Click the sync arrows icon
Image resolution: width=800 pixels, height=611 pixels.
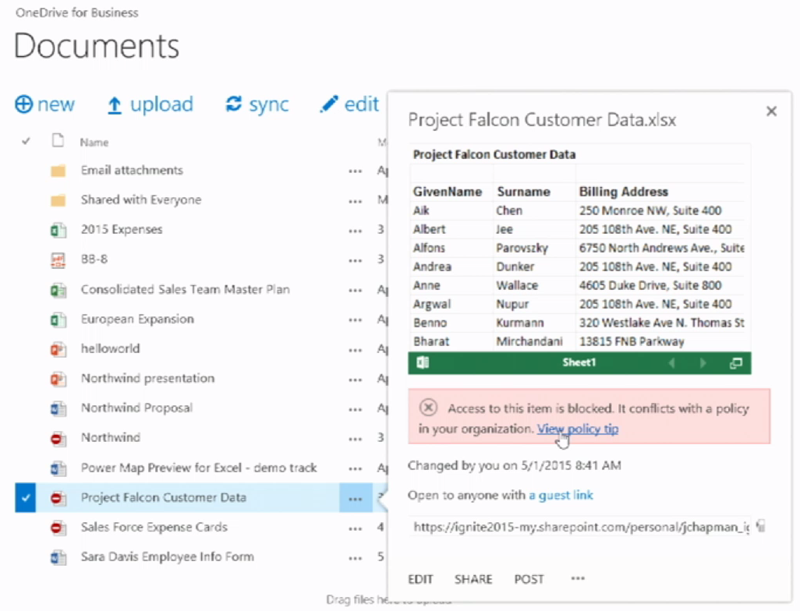(234, 105)
